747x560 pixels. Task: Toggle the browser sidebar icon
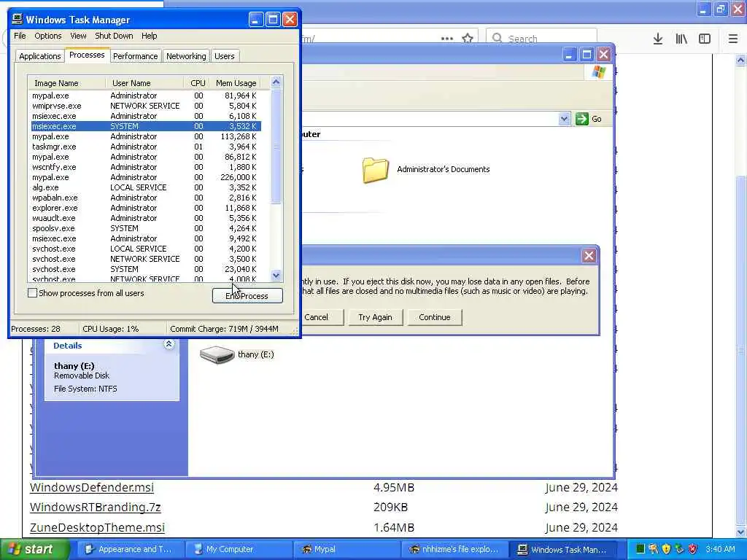[705, 39]
